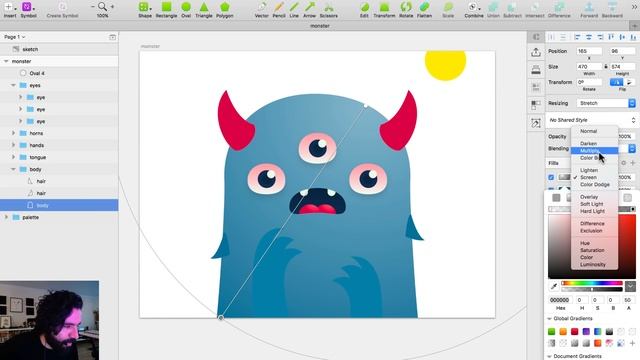Click the Union boolean operation icon
640x360 pixels.
coord(493,10)
